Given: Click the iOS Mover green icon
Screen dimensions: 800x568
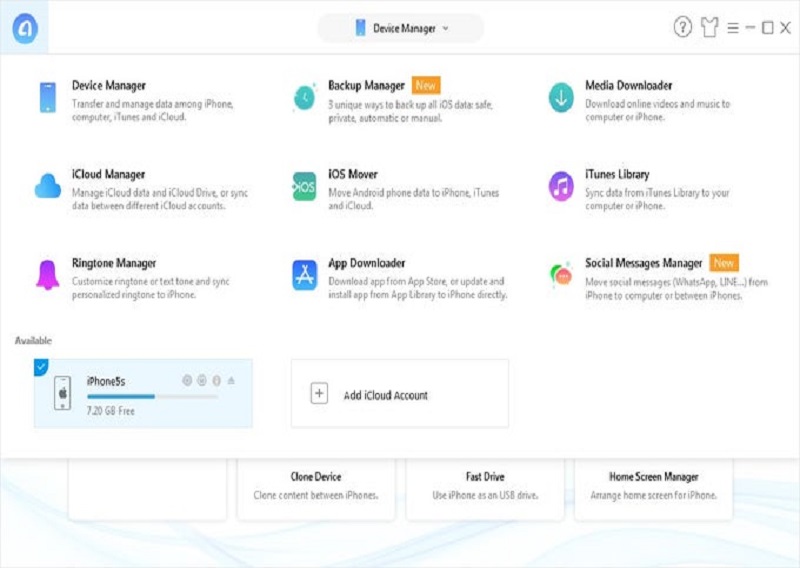Looking at the screenshot, I should (304, 186).
